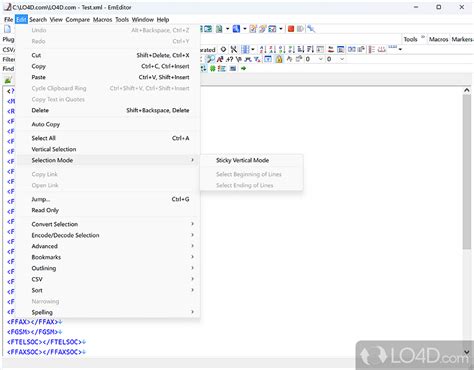Expand the CSV submenu in Edit menu
Screen dimensions: 474x370
click(108, 279)
